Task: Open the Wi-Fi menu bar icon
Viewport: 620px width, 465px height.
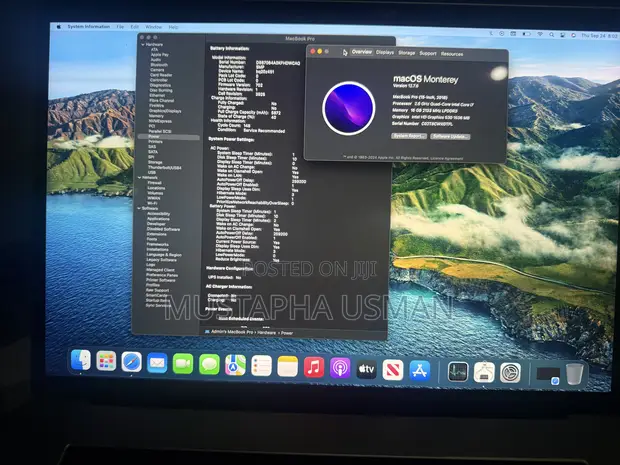Action: pyautogui.click(x=540, y=34)
